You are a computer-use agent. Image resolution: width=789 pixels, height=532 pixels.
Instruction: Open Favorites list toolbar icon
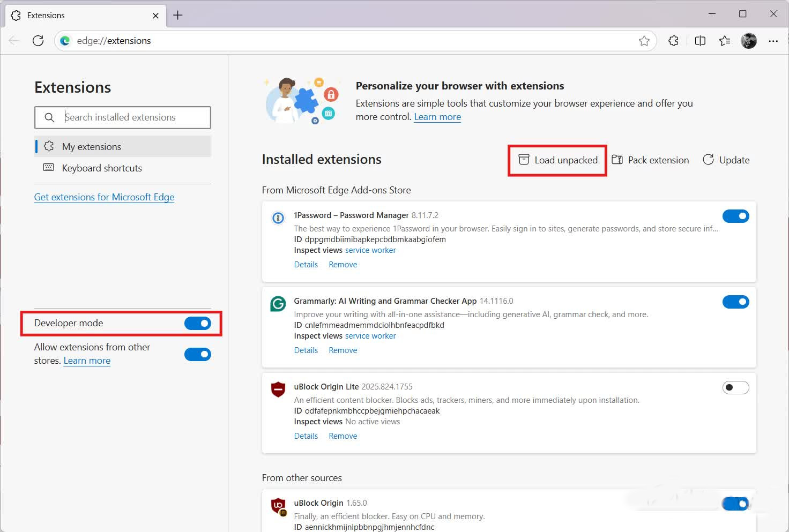724,41
